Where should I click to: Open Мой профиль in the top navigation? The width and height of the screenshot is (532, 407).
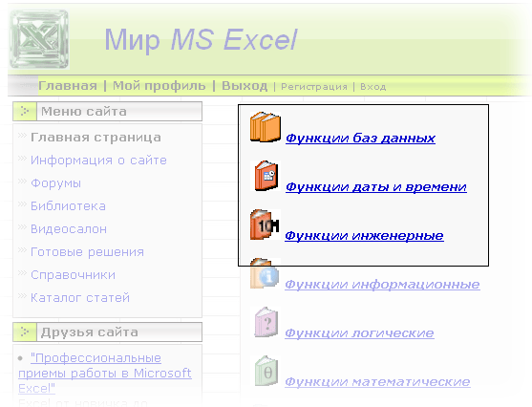pos(160,86)
